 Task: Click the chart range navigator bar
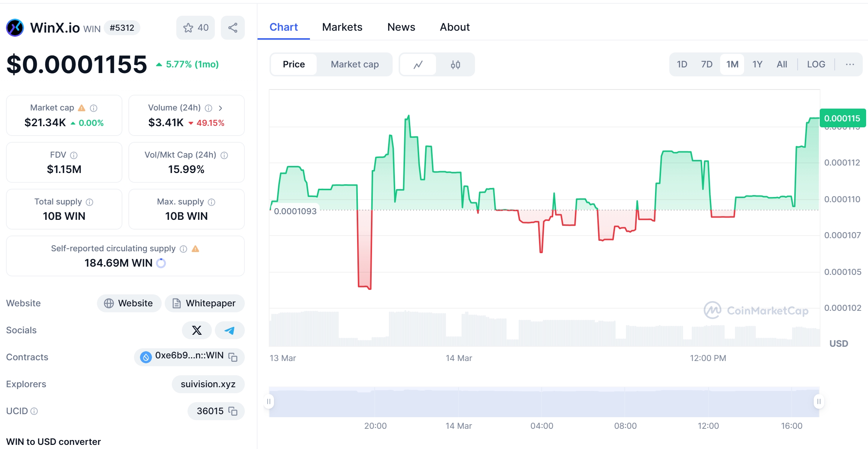(544, 402)
